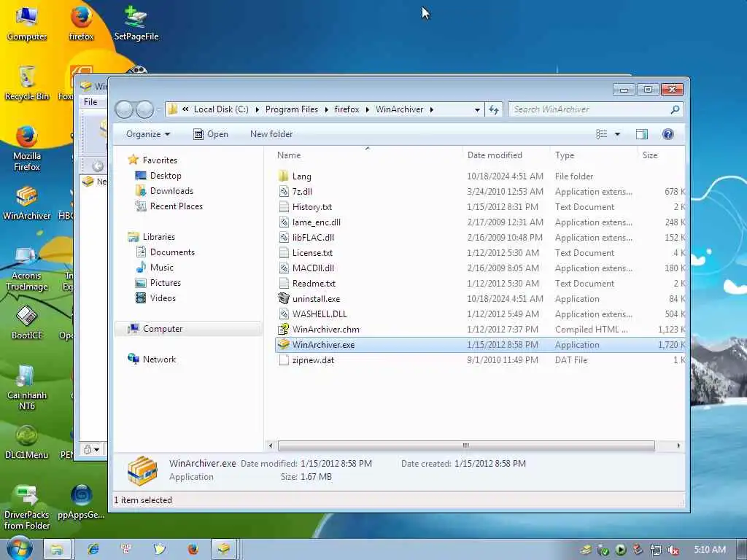This screenshot has height=560, width=747.
Task: Open the SetPageFile desktop icon
Action: click(x=136, y=24)
